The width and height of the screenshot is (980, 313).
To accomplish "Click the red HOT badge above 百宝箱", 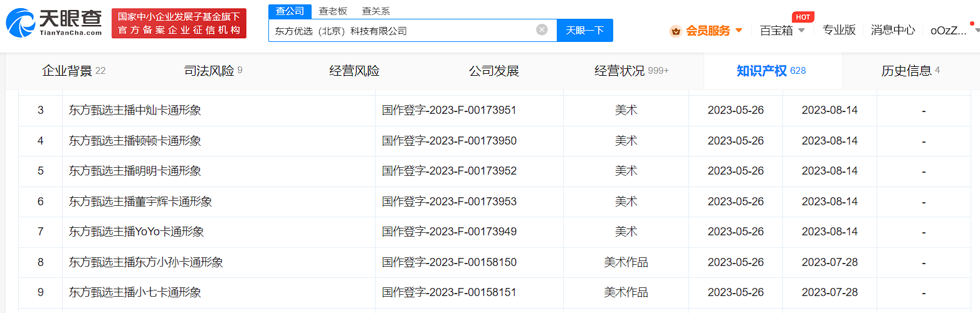I will [x=803, y=17].
